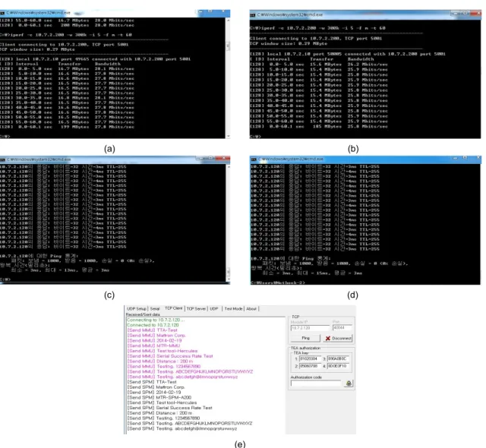The width and height of the screenshot is (486, 448).
Task: Click the lock icon beside Authorization code
Action: pyautogui.click(x=349, y=383)
